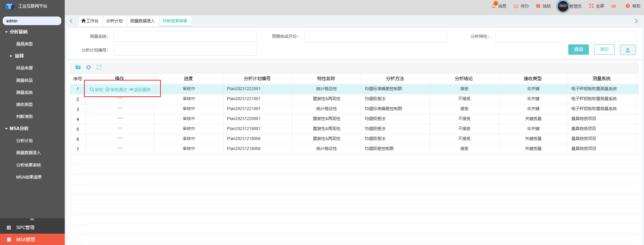The image size is (644, 245).
Task: Switch to the 测量数据录入 tab
Action: click(x=143, y=21)
